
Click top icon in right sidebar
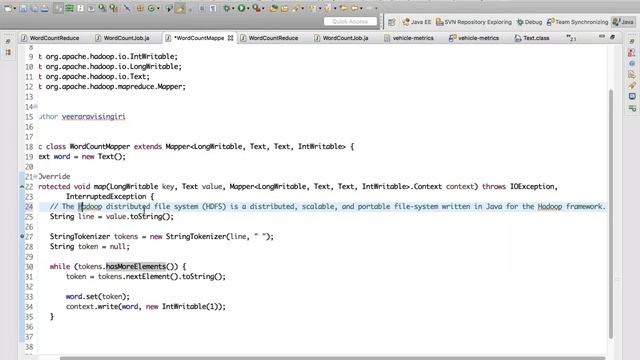[x=632, y=41]
